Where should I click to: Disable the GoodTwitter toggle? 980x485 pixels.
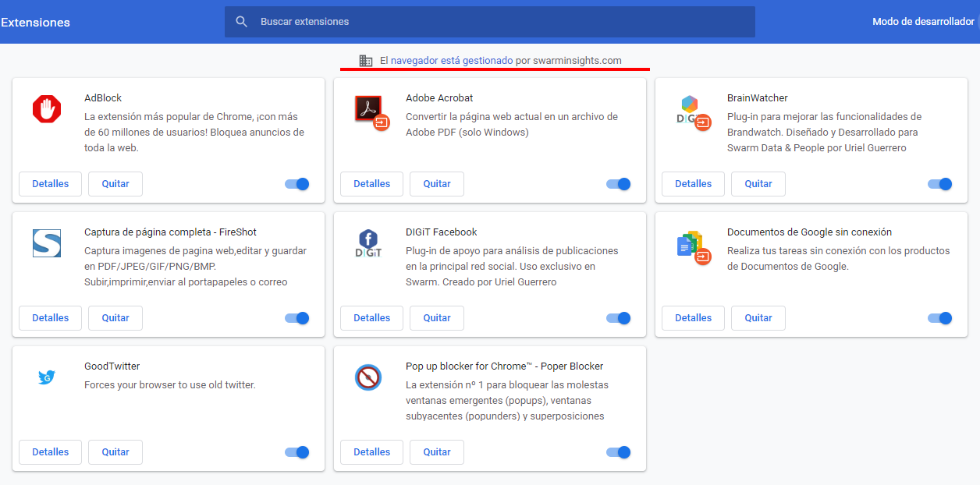click(x=297, y=452)
